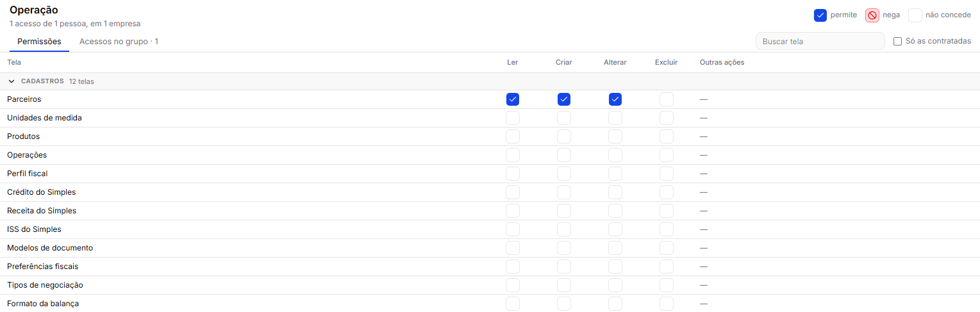This screenshot has height=312, width=980.
Task: Check Excluir for Receita do Simples
Action: (667, 211)
